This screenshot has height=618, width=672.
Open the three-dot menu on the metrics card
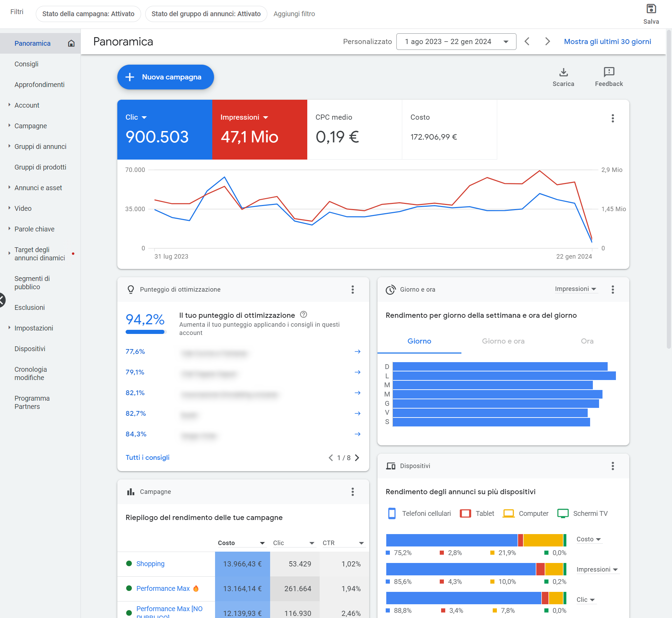pyautogui.click(x=612, y=118)
